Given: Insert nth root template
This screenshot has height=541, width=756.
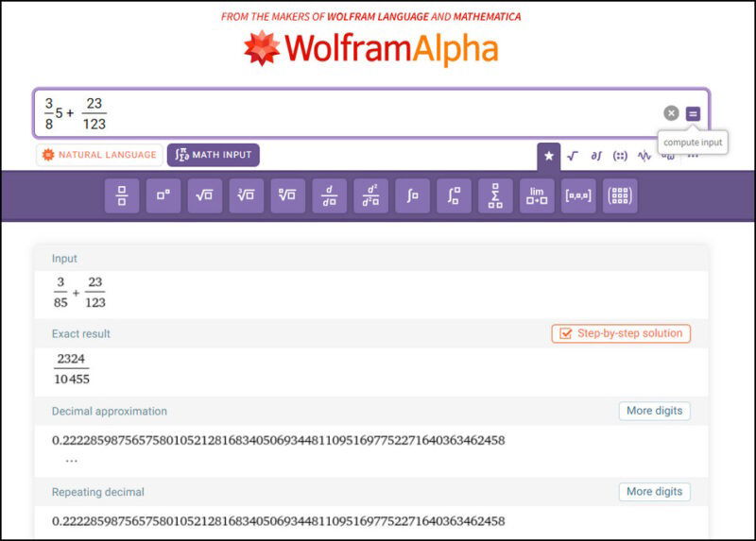Looking at the screenshot, I should click(288, 195).
